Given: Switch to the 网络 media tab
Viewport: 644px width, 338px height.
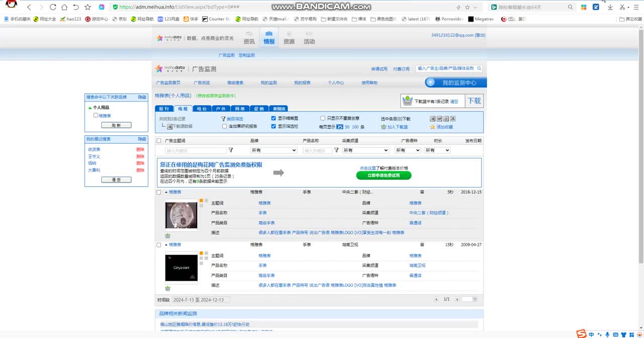Looking at the screenshot, I should (x=240, y=109).
